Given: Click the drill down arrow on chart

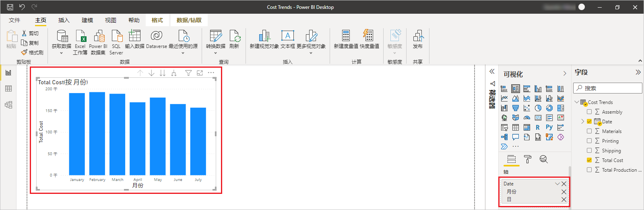Looking at the screenshot, I should click(x=151, y=73).
